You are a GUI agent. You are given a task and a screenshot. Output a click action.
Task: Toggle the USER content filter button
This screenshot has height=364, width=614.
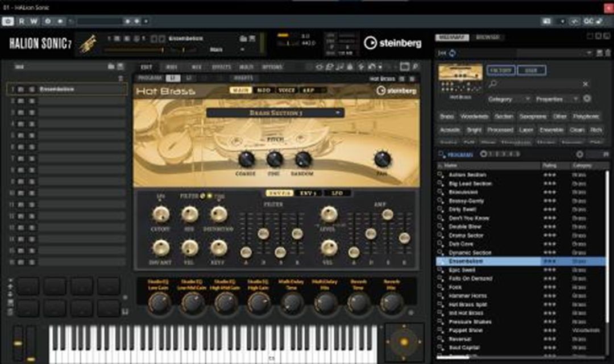click(x=531, y=70)
